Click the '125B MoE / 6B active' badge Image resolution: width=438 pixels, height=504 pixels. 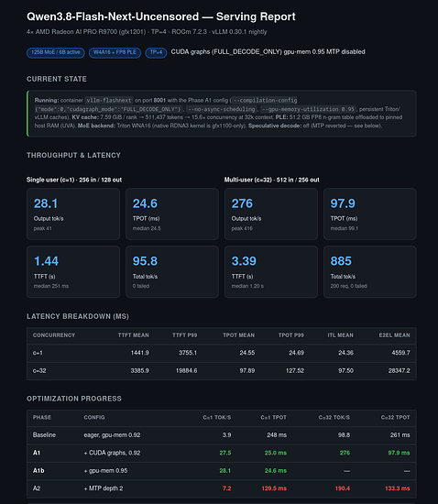click(x=56, y=52)
